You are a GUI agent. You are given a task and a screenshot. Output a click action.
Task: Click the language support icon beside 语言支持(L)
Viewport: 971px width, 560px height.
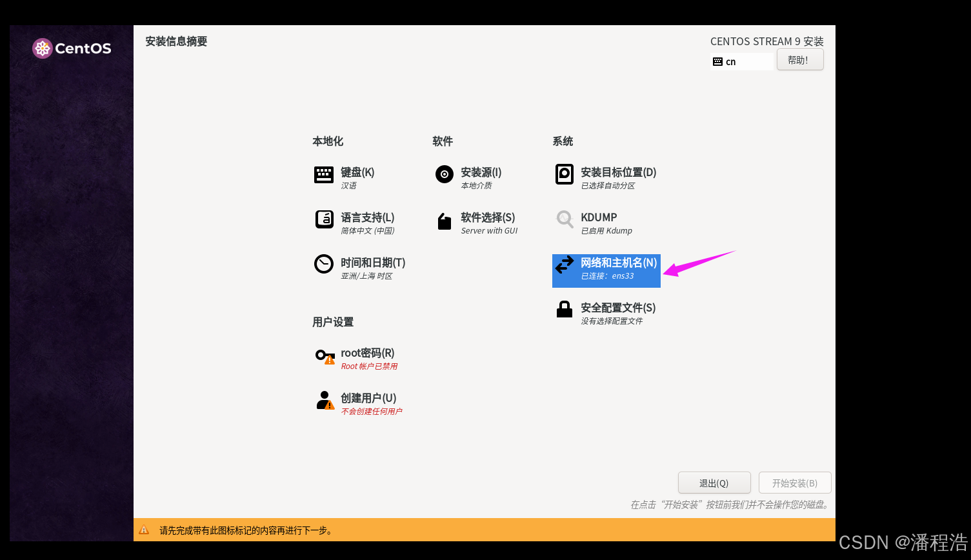coord(324,219)
